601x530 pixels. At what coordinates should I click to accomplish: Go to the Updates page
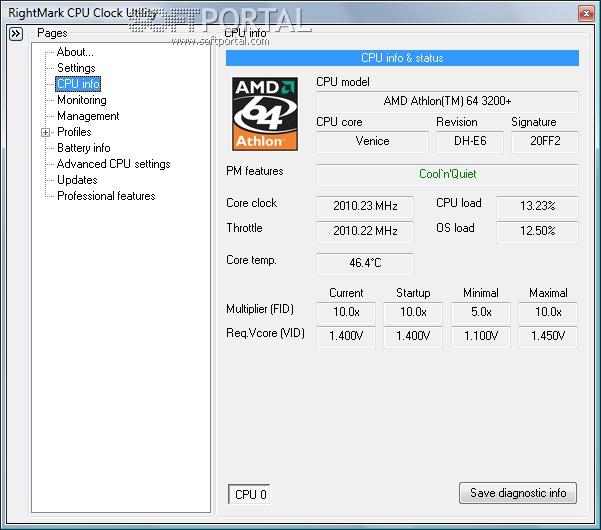(x=77, y=180)
